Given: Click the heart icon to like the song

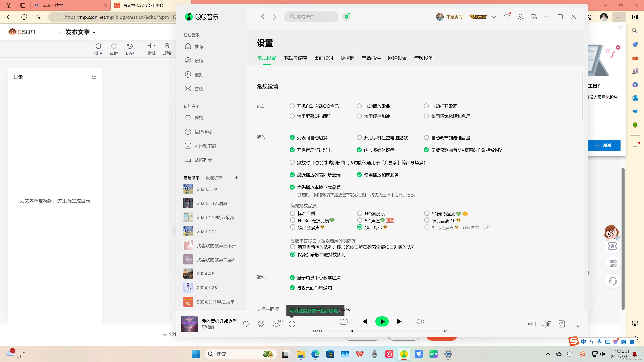Looking at the screenshot, I should pos(246,324).
